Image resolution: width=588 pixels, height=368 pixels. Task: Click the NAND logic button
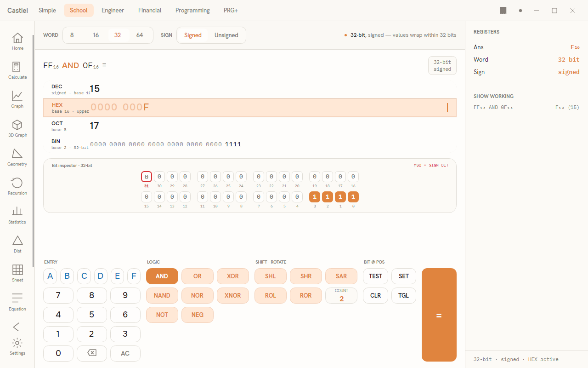click(x=162, y=295)
